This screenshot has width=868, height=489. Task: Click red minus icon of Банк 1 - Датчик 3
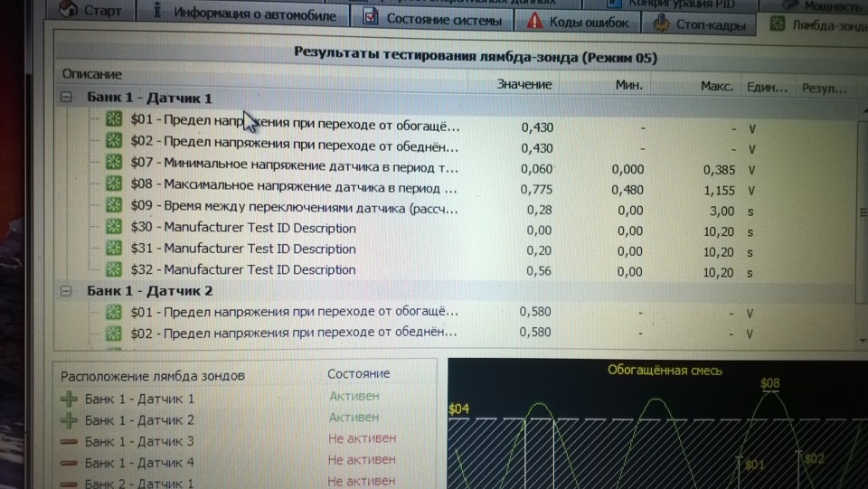pos(70,441)
